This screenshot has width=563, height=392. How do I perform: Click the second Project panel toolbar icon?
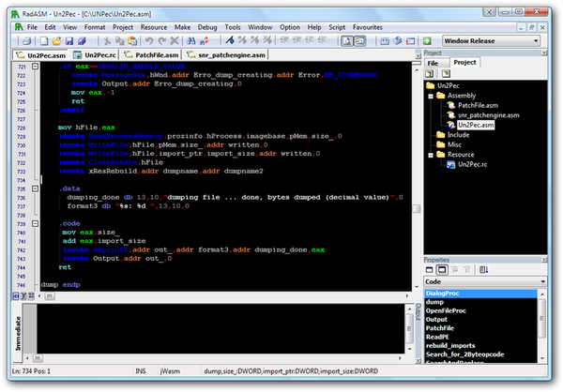[x=446, y=73]
